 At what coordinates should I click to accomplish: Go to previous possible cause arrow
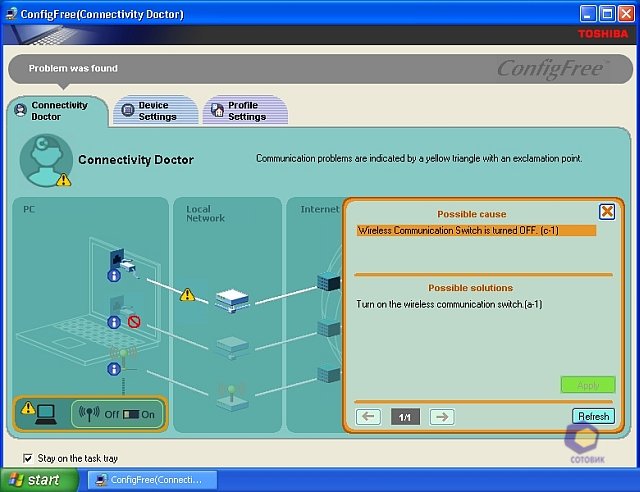coord(368,417)
